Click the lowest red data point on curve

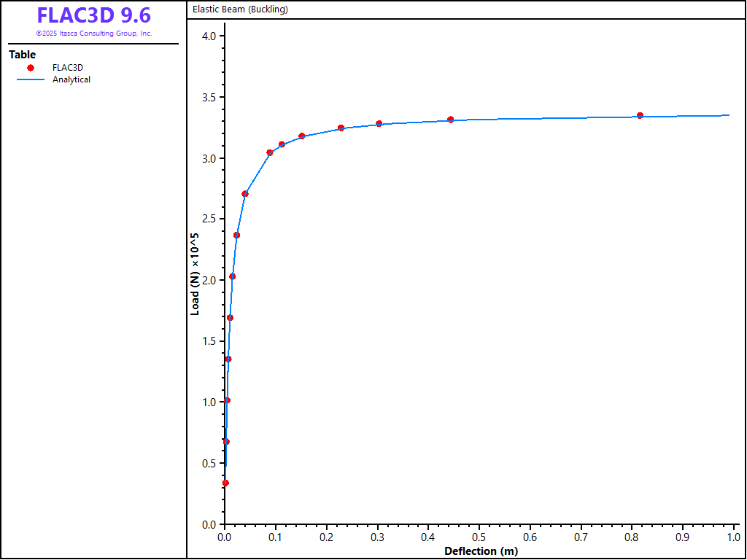click(225, 483)
